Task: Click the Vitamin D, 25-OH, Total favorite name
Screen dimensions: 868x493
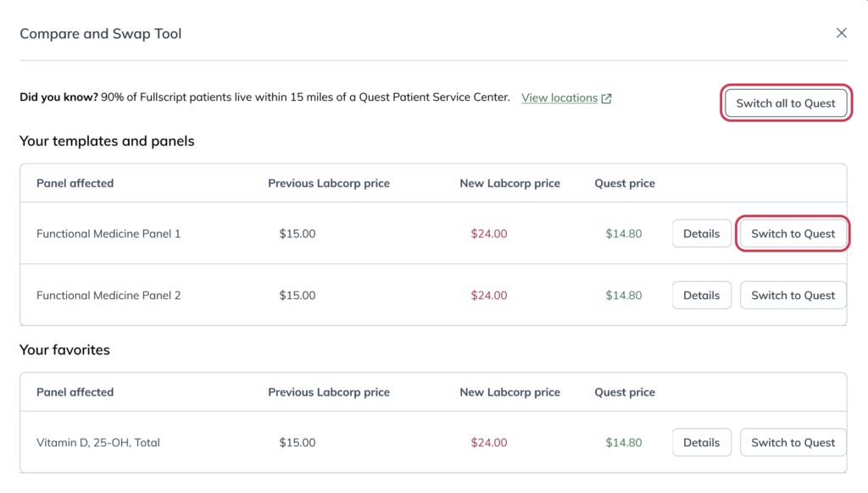Action: click(x=98, y=442)
